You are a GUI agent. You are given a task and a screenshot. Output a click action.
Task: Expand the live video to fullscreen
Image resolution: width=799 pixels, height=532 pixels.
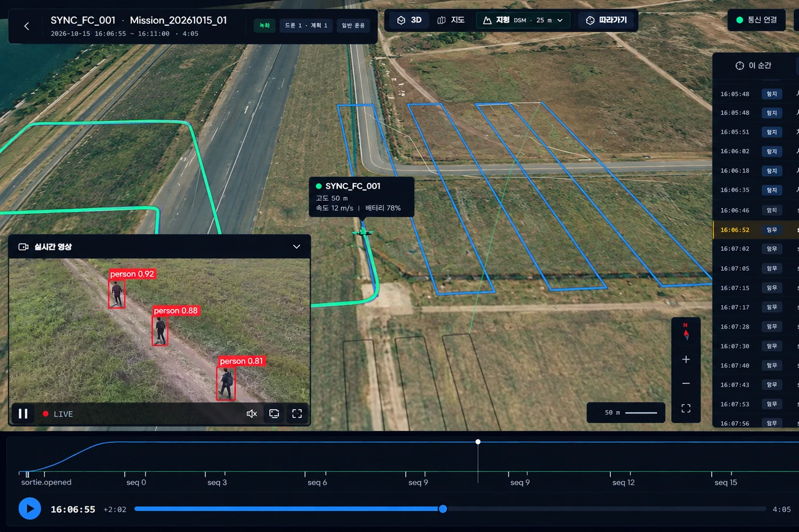coord(297,413)
